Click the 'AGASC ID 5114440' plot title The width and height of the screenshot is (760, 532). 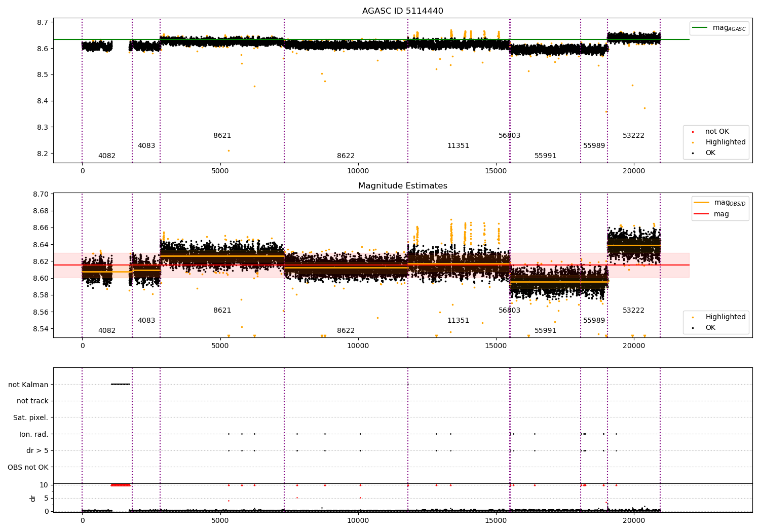tap(403, 11)
